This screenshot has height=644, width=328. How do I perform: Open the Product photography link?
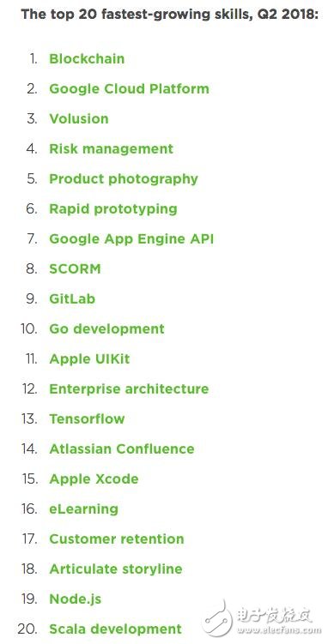[124, 179]
